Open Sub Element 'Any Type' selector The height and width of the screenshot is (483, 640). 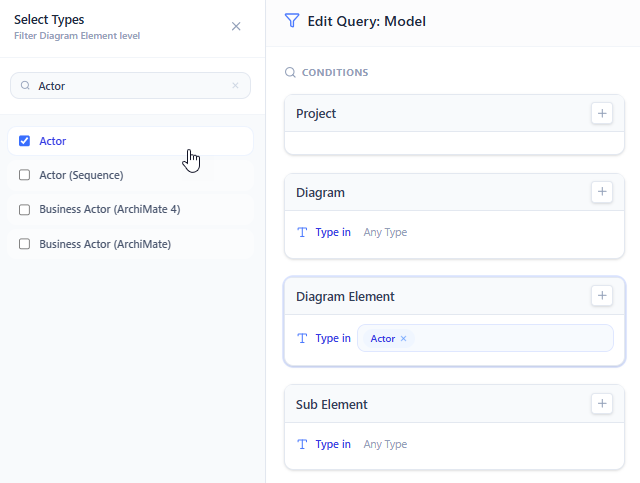click(x=385, y=444)
